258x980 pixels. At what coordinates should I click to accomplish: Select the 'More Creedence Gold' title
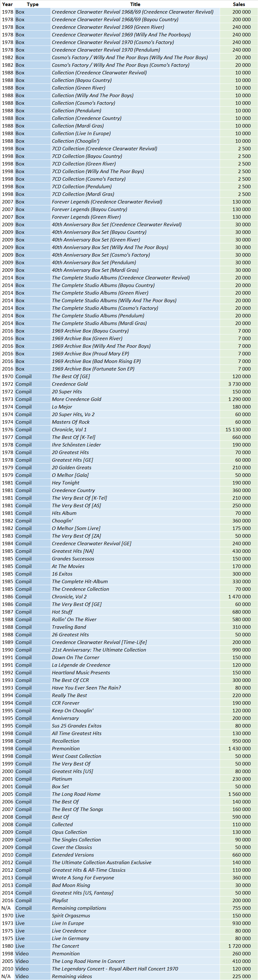pyautogui.click(x=77, y=399)
